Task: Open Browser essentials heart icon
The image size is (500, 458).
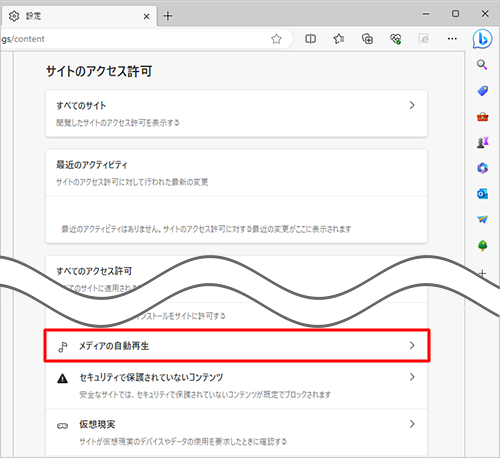Action: click(x=396, y=39)
